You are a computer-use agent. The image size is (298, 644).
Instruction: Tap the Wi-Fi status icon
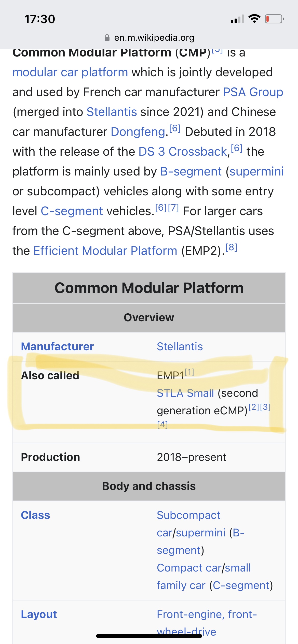pyautogui.click(x=254, y=19)
